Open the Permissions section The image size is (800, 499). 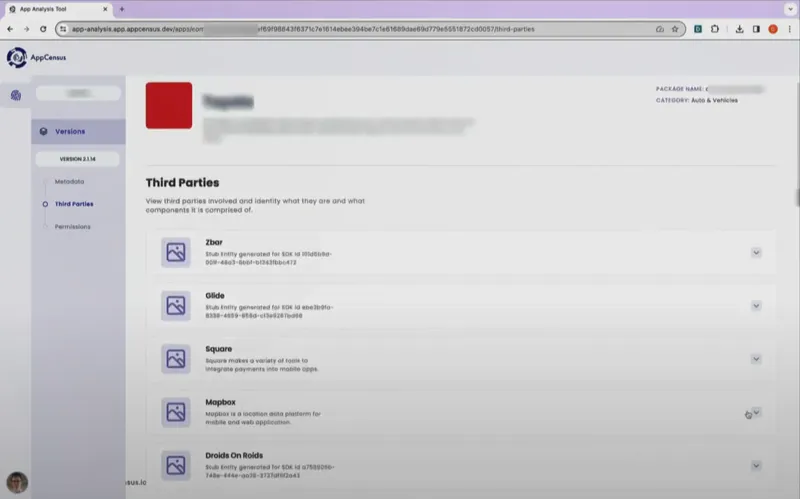pos(72,227)
